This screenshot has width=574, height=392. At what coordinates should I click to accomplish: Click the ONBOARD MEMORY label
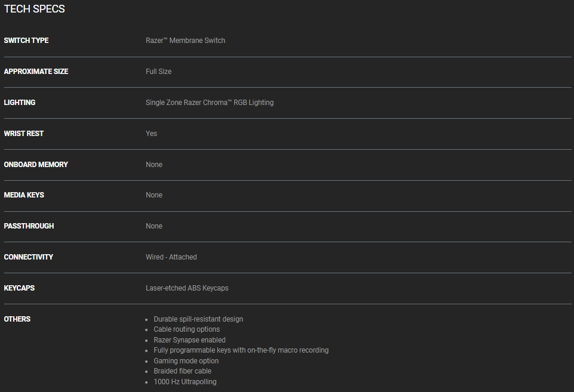coord(36,165)
